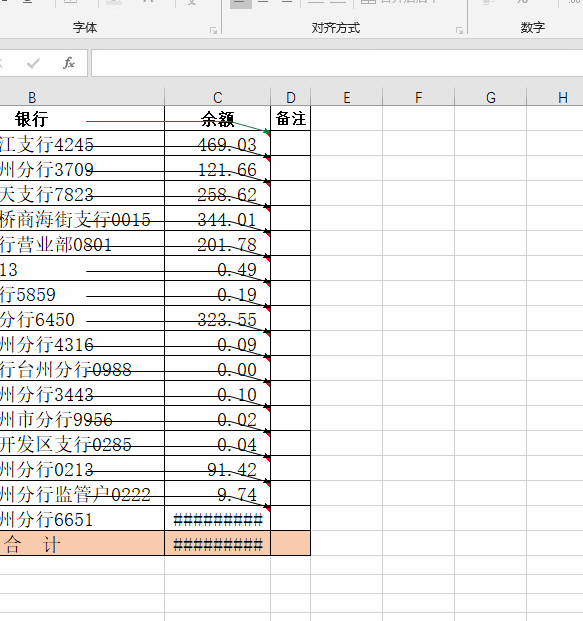Select column H header
The width and height of the screenshot is (583, 621).
555,97
